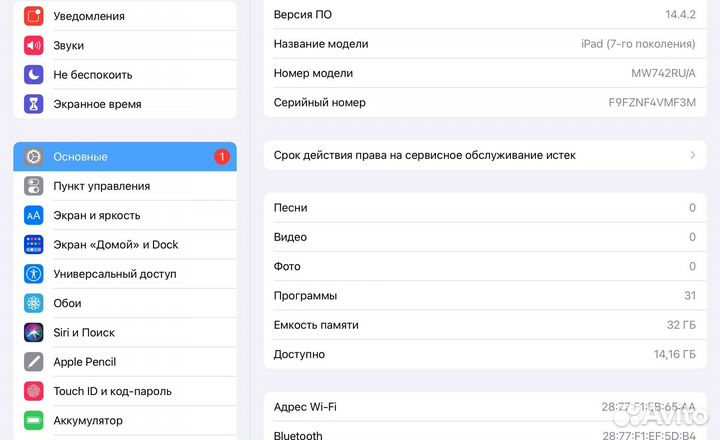Tap the Sounds speaker icon
The width and height of the screenshot is (720, 440).
coord(34,45)
